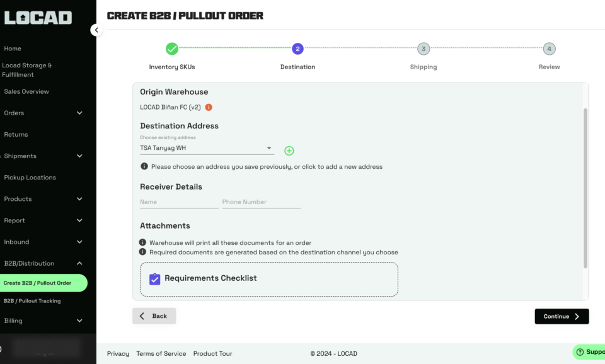Viewport: 605px width, 364px height.
Task: Go back using the Back button
Action: [x=154, y=316]
